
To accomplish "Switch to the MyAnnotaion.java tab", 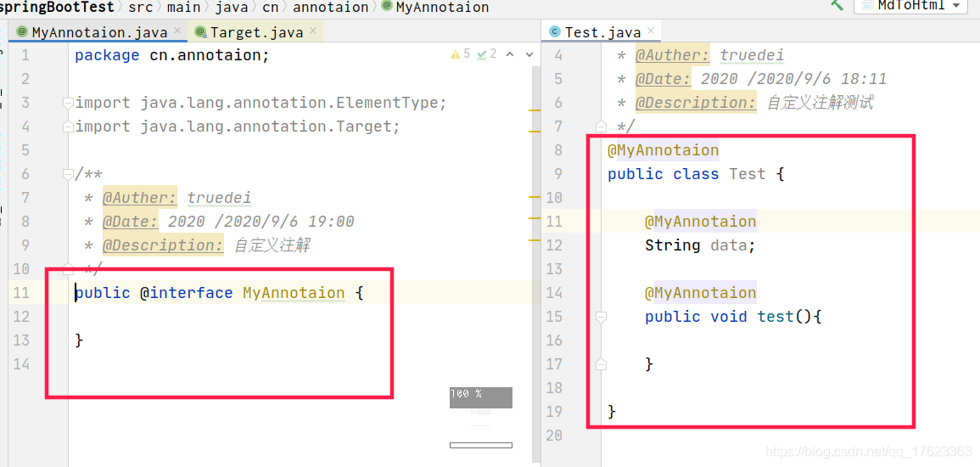I will click(99, 32).
